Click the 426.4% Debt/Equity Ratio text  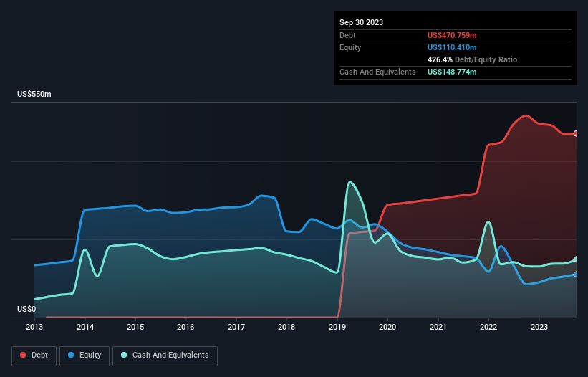coord(472,59)
